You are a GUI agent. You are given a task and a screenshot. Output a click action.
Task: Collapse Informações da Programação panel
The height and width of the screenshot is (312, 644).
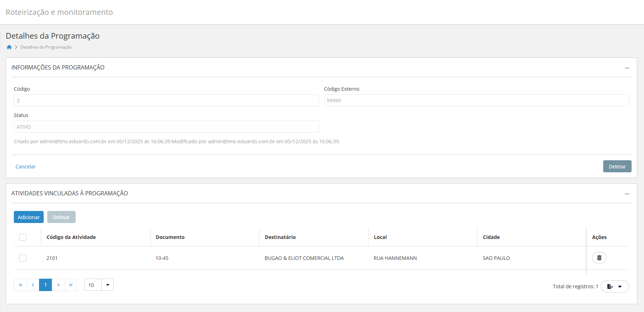[x=627, y=68]
